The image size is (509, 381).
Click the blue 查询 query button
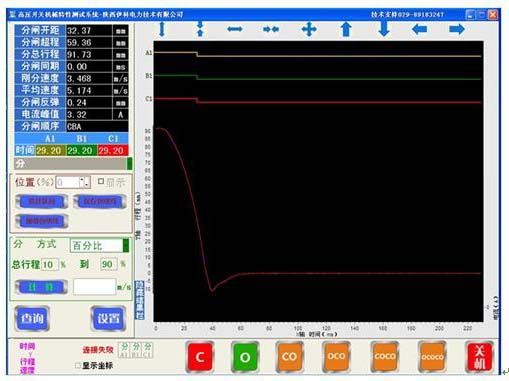click(32, 318)
